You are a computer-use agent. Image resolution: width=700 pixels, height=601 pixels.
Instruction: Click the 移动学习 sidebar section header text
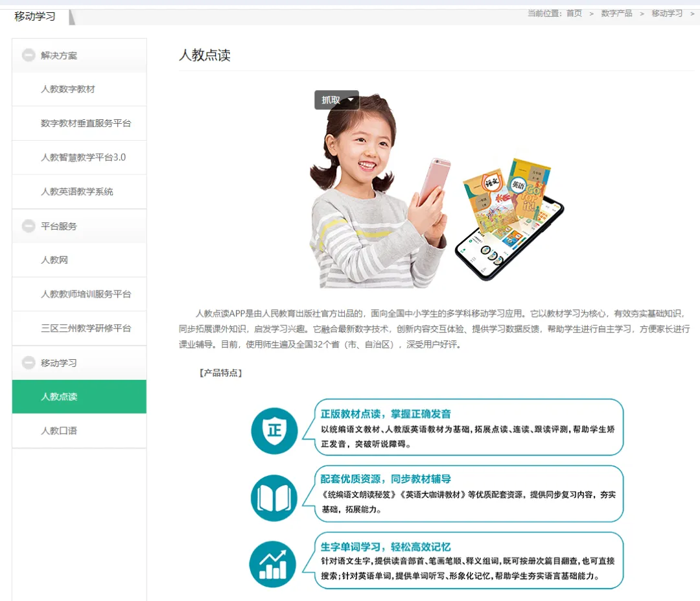coord(59,363)
